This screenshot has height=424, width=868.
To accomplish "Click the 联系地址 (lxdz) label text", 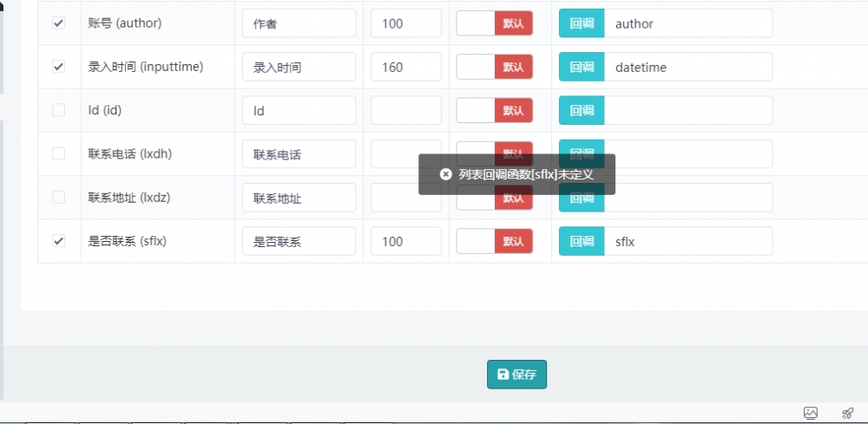I will (x=129, y=198).
